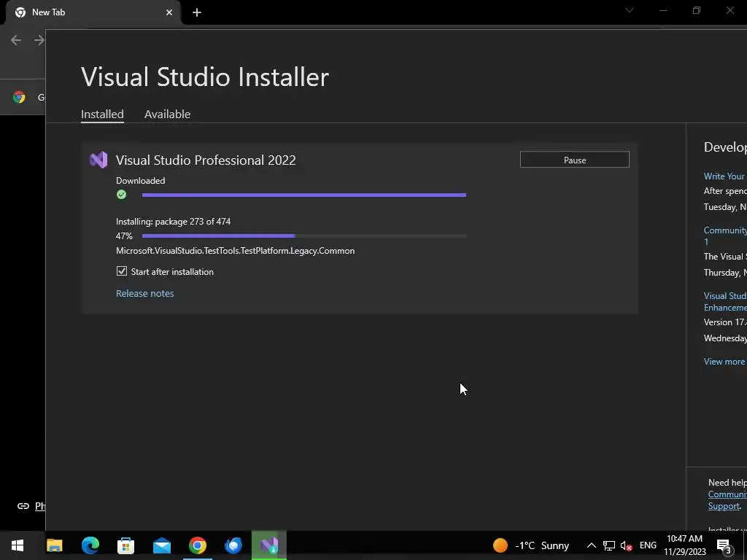Image resolution: width=747 pixels, height=560 pixels.
Task: Click the network icon in system tray
Action: click(609, 545)
